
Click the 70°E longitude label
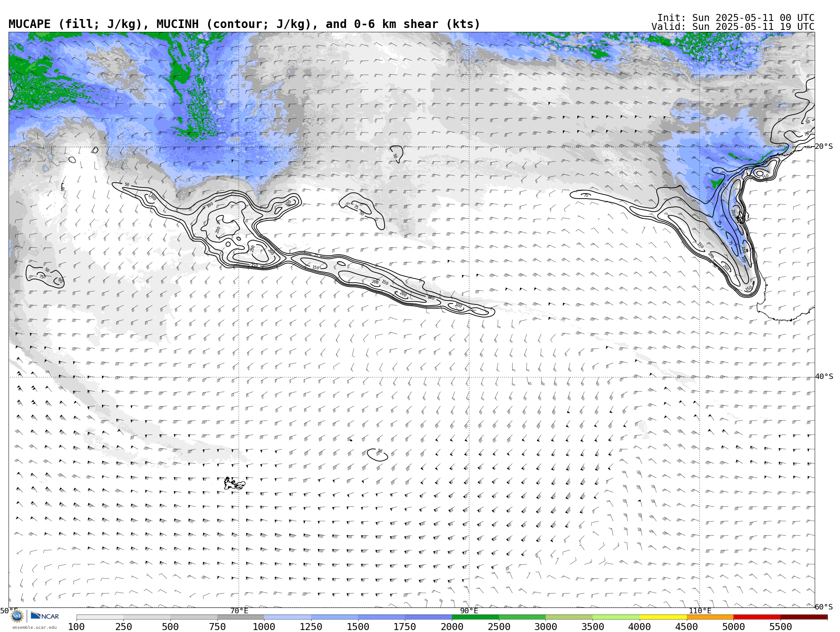click(239, 611)
